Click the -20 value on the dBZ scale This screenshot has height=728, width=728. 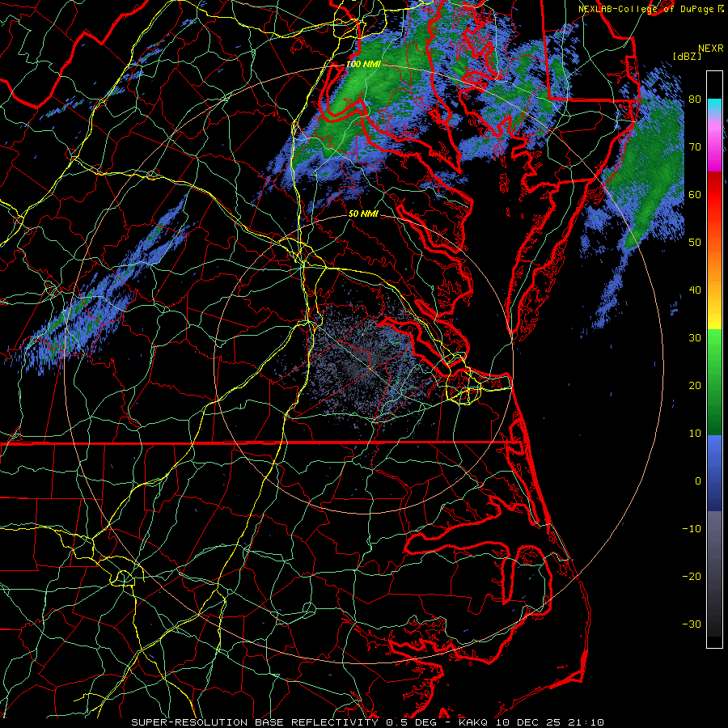point(692,577)
